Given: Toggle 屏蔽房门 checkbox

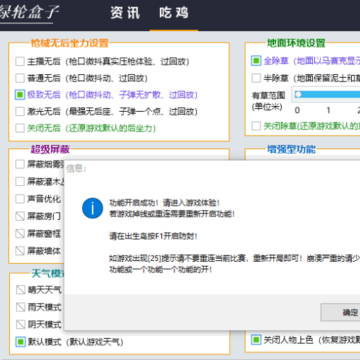Looking at the screenshot, I should click(x=20, y=216).
